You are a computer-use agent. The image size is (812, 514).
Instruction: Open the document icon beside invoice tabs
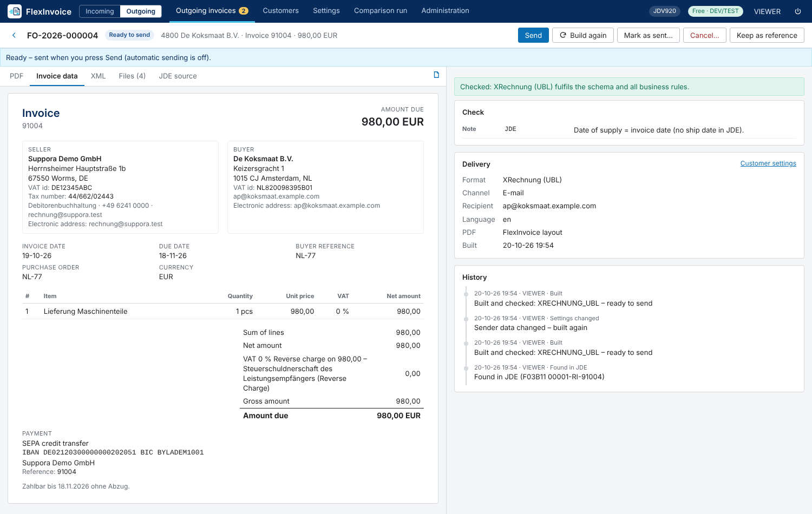(x=436, y=75)
